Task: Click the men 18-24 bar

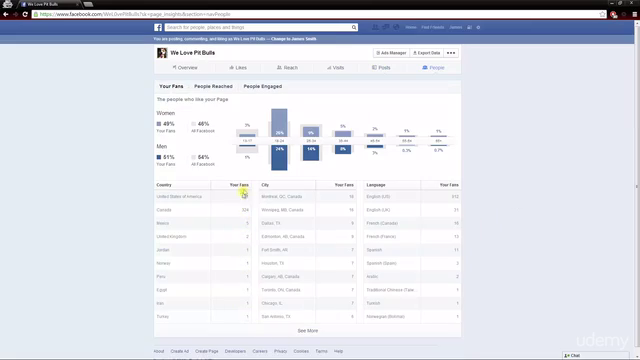Action: click(x=279, y=157)
